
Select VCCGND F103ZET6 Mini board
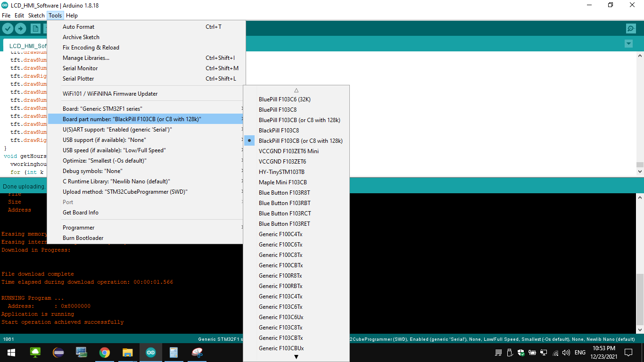297,151
